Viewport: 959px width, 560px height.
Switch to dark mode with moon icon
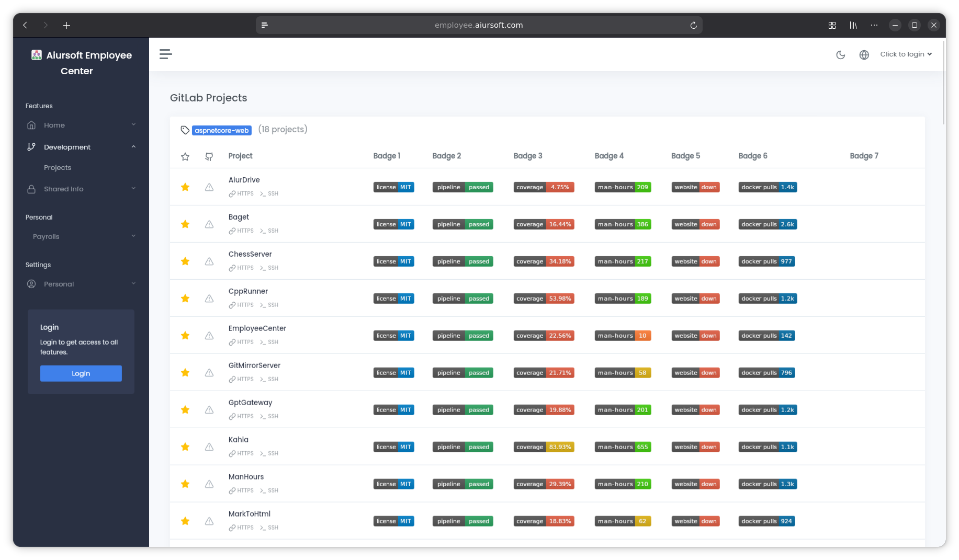point(841,55)
